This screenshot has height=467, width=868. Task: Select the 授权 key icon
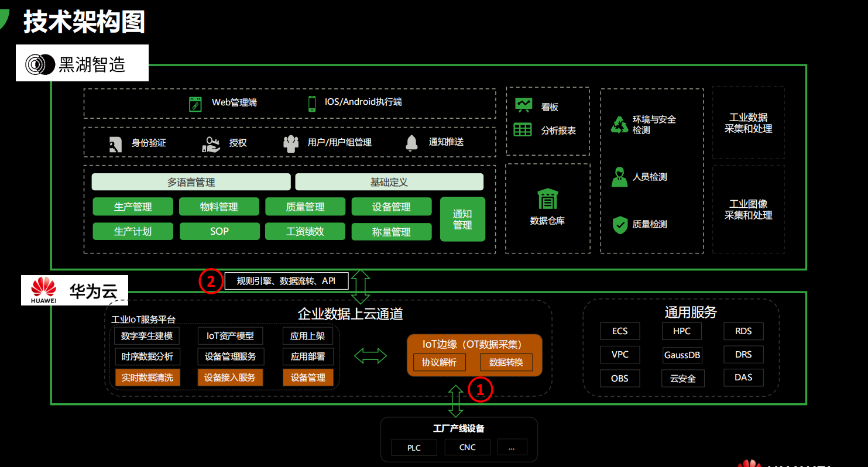(x=210, y=142)
